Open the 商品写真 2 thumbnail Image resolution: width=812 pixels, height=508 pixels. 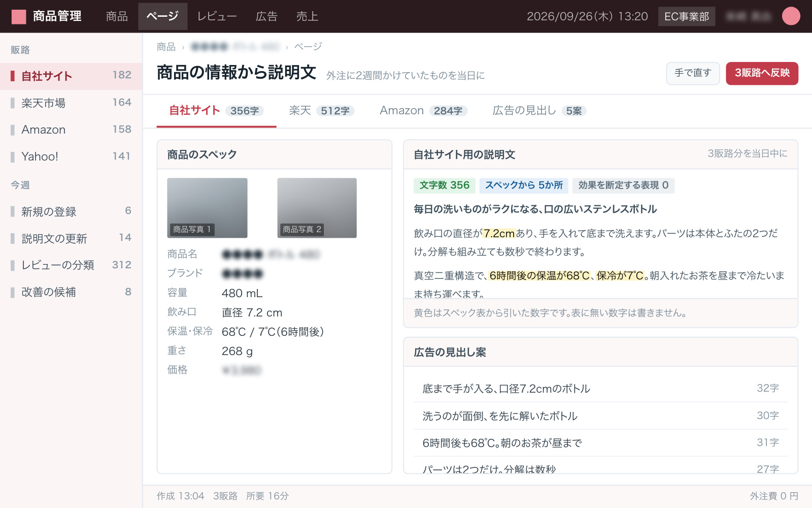pos(317,208)
